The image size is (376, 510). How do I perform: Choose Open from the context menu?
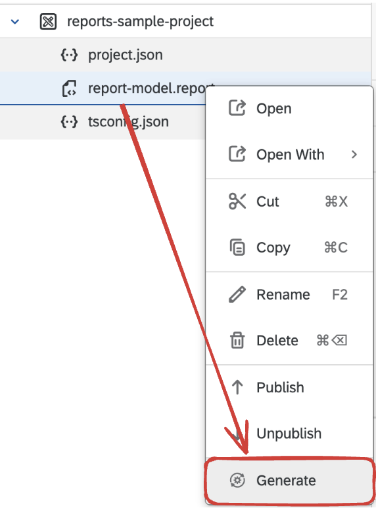point(289,108)
